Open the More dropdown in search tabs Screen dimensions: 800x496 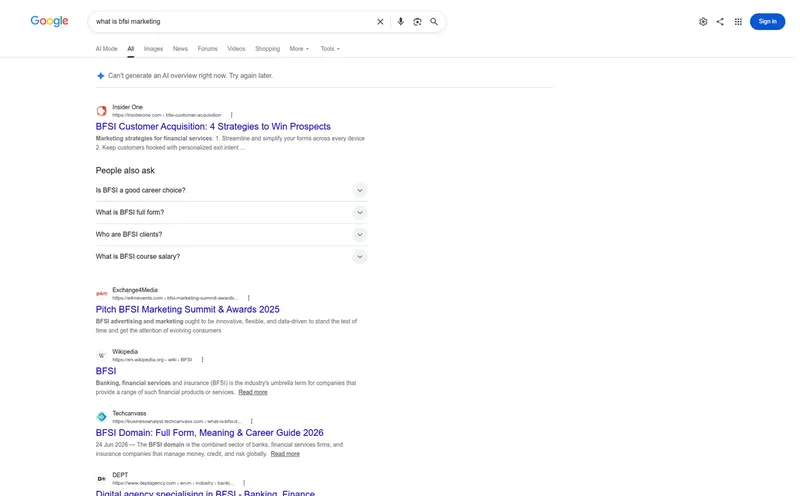tap(299, 48)
